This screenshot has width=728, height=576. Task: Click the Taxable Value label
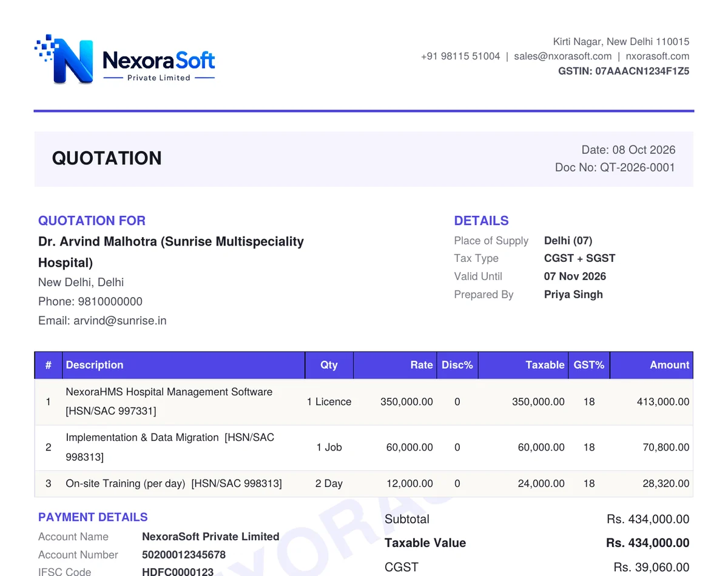coord(425,543)
